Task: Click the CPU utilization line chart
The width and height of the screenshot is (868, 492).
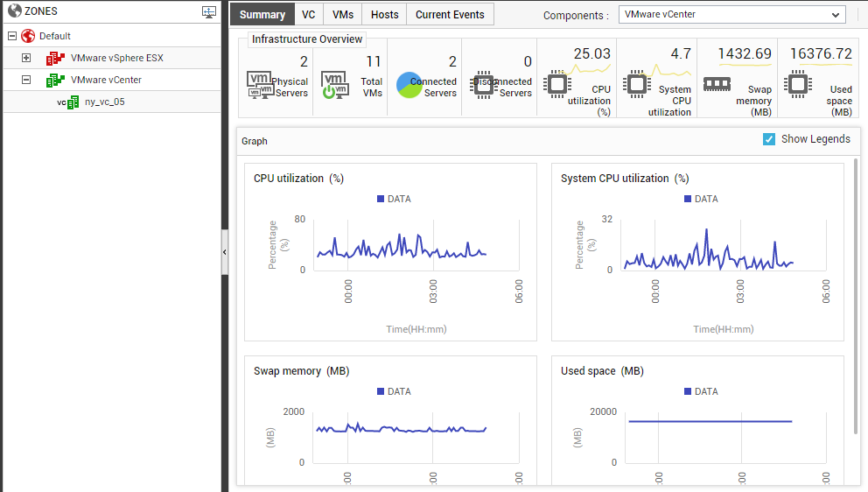Action: (402, 246)
